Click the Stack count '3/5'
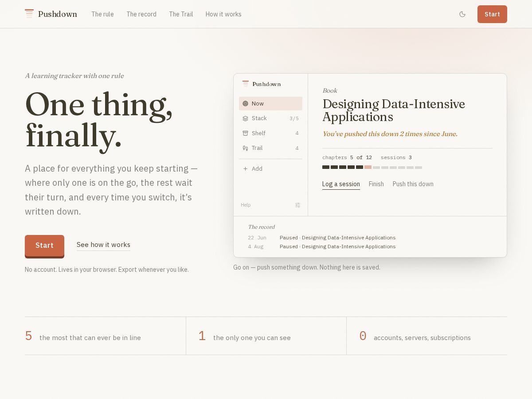 (x=294, y=118)
